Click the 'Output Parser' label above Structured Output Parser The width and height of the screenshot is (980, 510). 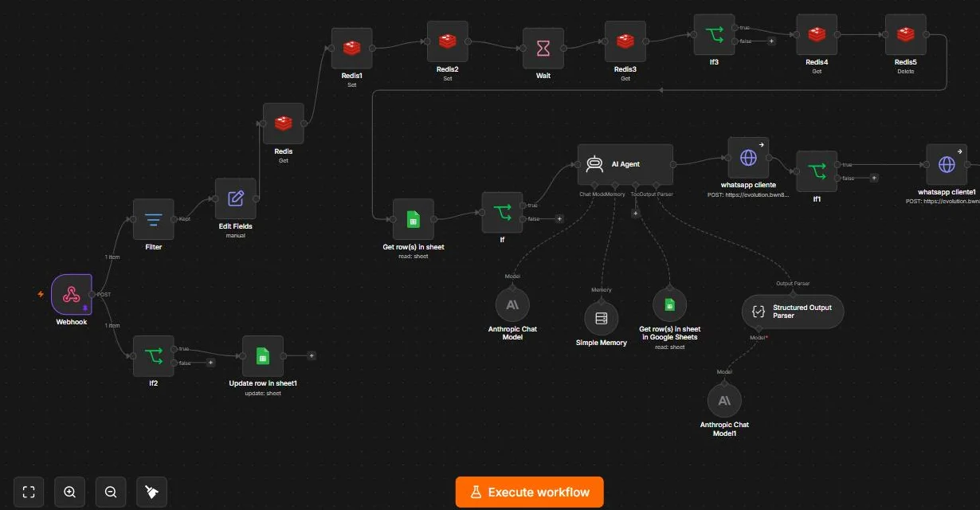[793, 283]
